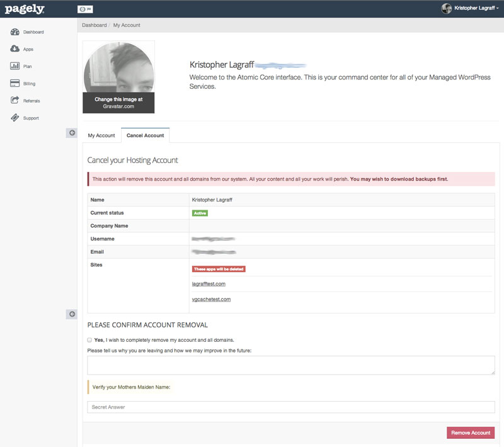Click These apps will be deleted label
This screenshot has width=504, height=447.
click(x=219, y=269)
